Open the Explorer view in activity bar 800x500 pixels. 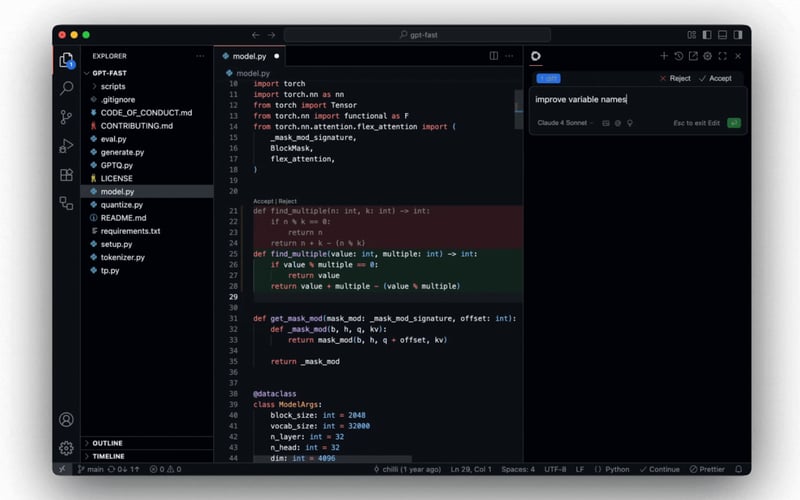(66, 60)
